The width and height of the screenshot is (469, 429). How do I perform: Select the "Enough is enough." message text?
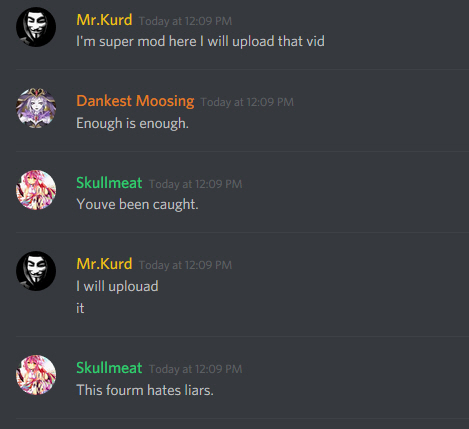[x=132, y=123]
